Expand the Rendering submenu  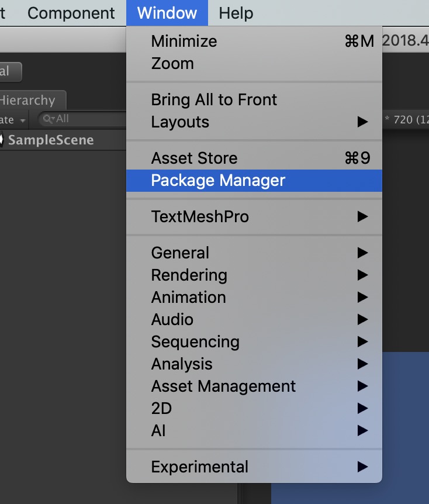coord(189,275)
